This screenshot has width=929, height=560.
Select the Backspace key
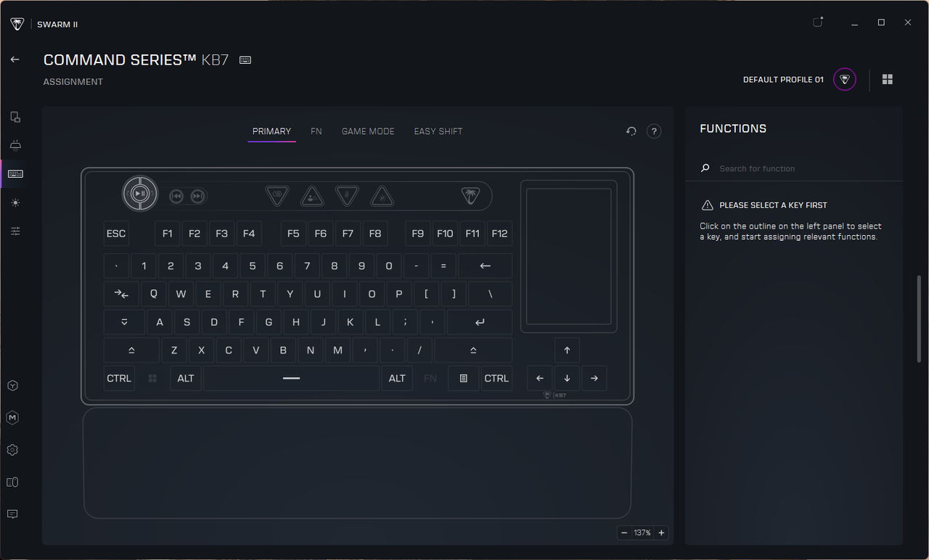tap(486, 266)
